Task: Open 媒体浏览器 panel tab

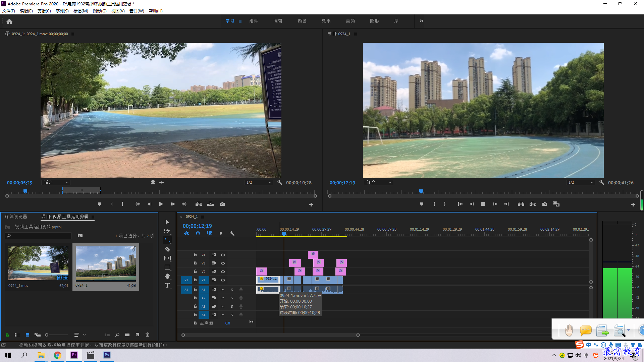Action: click(16, 217)
